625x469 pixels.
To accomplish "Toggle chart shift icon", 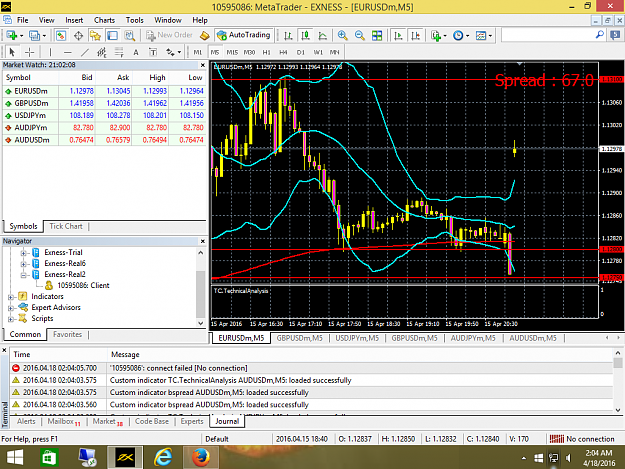I will tap(415, 35).
